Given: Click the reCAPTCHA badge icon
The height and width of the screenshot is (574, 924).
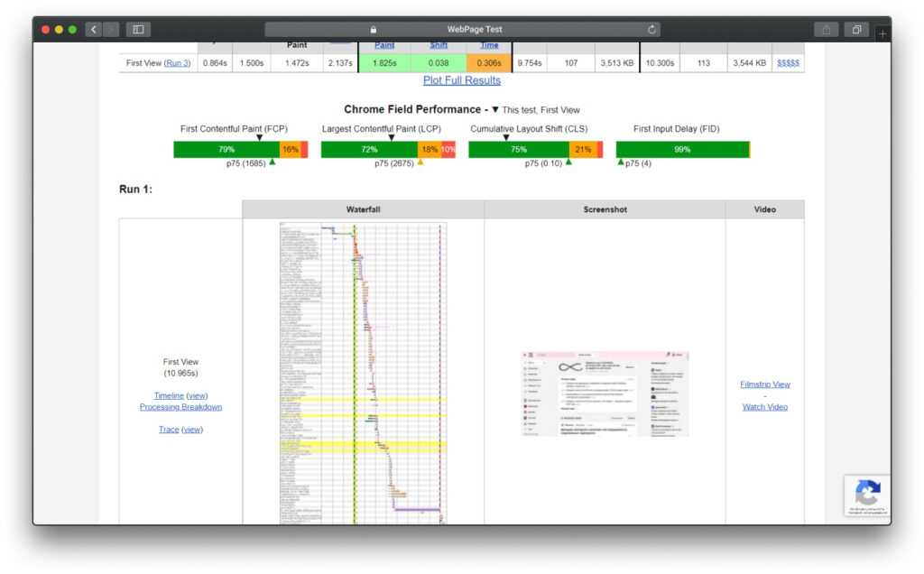Looking at the screenshot, I should [x=867, y=494].
